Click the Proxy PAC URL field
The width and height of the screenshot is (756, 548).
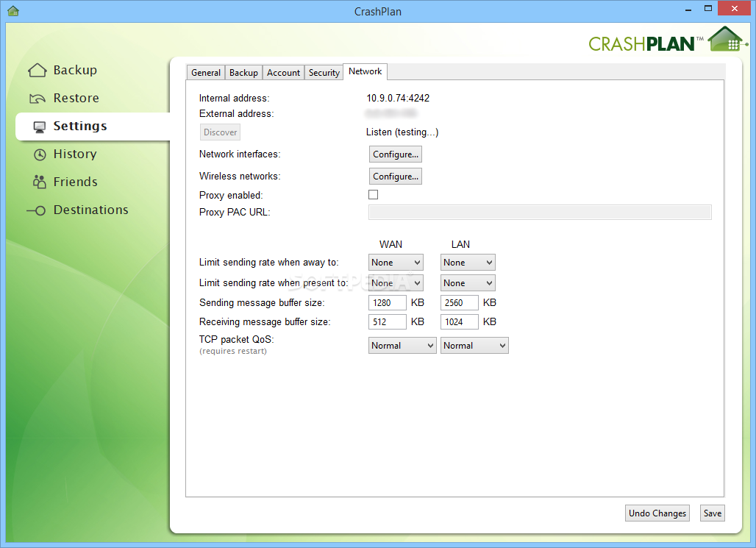click(x=540, y=213)
